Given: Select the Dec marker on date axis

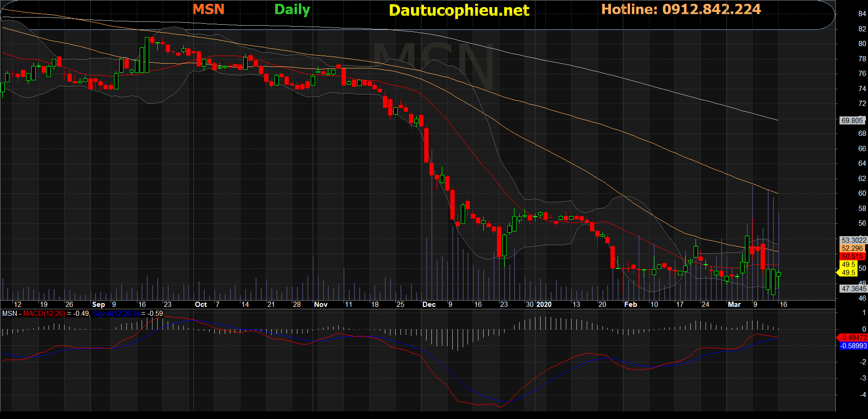Looking at the screenshot, I should point(429,305).
